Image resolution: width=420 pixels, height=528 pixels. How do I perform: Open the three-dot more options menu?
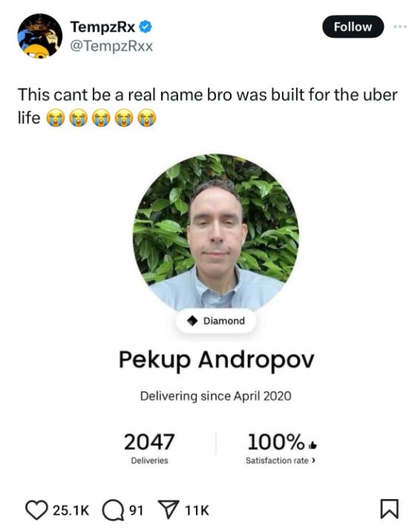400,26
